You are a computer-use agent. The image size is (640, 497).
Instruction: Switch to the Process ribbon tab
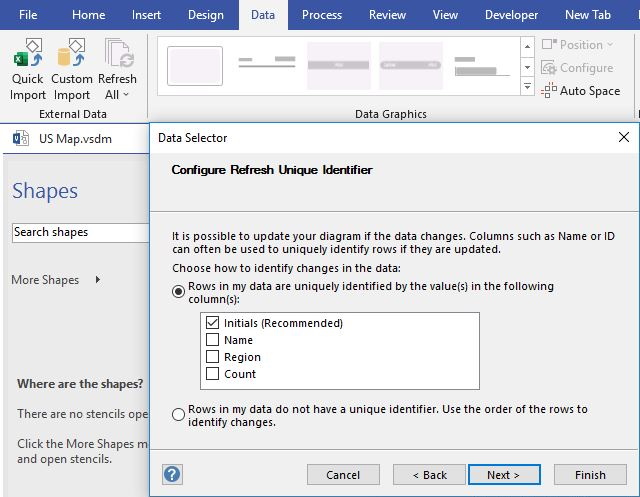(321, 15)
